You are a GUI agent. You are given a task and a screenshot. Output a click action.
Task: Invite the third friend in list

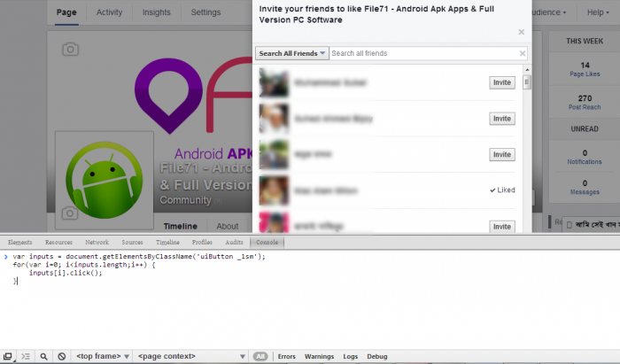tap(502, 154)
